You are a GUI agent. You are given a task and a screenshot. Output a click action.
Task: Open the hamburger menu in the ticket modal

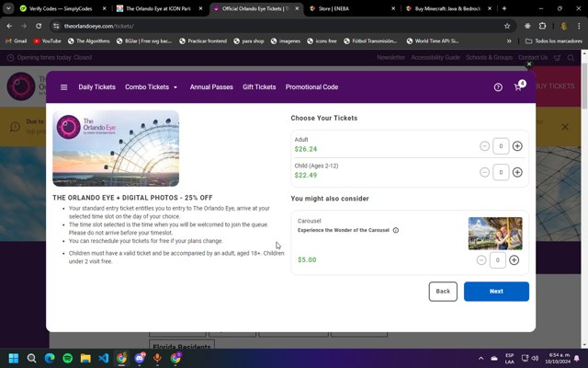(x=63, y=87)
